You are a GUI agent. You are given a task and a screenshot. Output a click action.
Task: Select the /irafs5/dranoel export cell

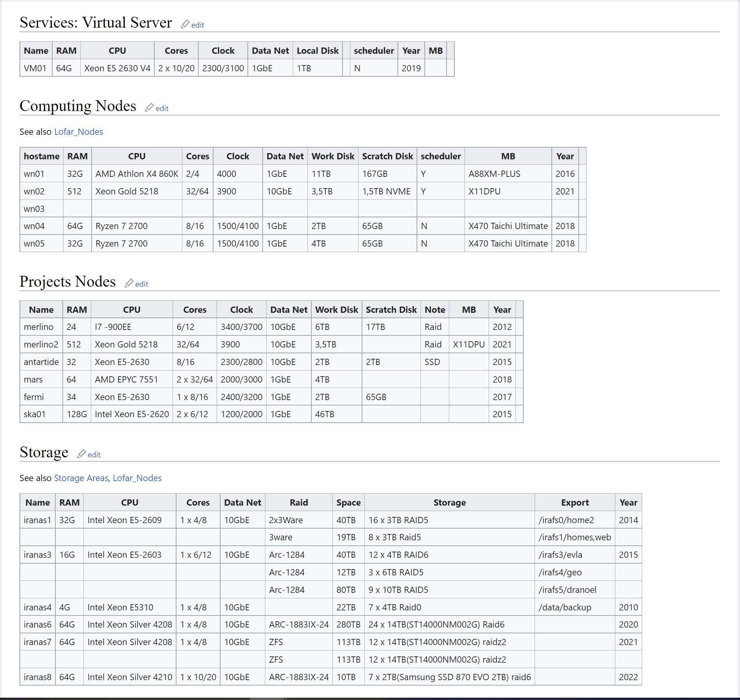click(x=575, y=590)
